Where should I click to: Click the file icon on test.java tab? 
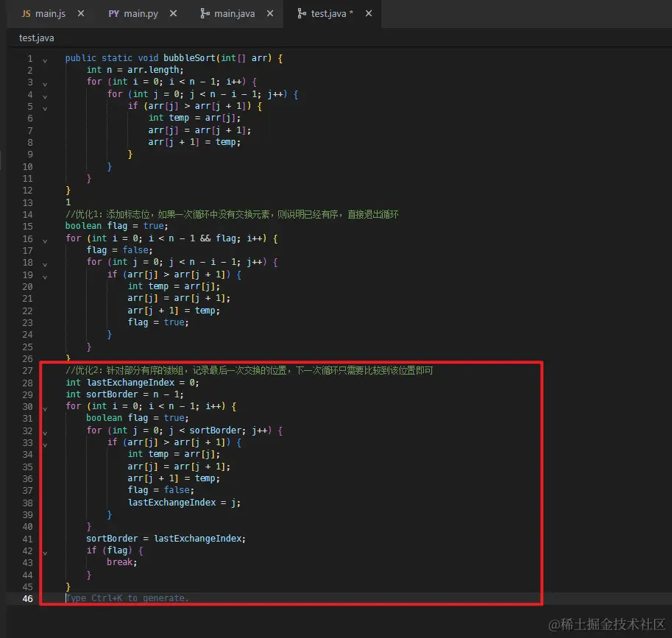coord(302,14)
